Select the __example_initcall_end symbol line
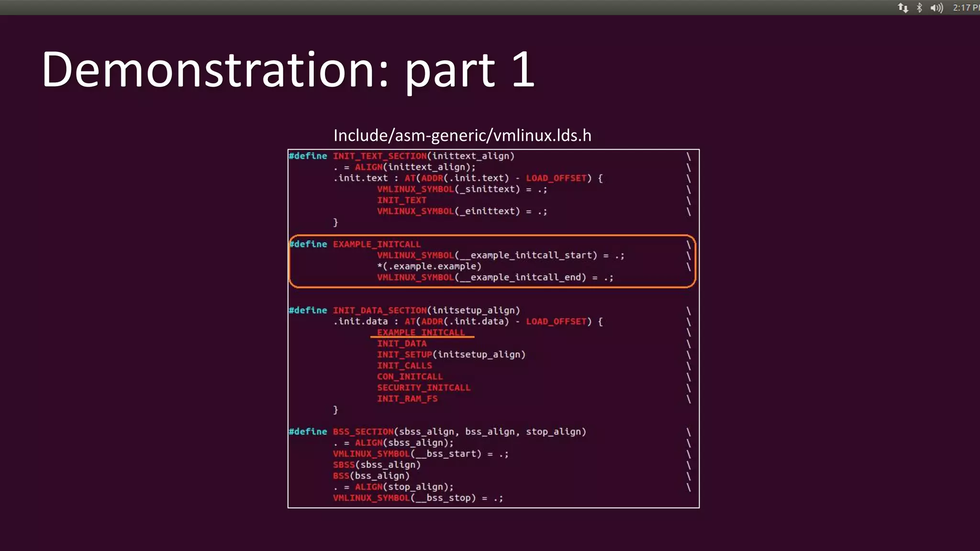980x551 pixels. (495, 277)
